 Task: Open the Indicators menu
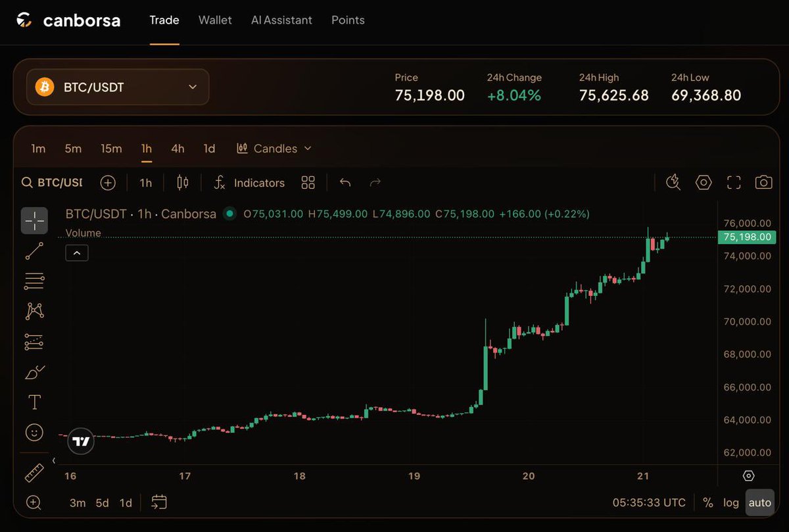tap(250, 183)
